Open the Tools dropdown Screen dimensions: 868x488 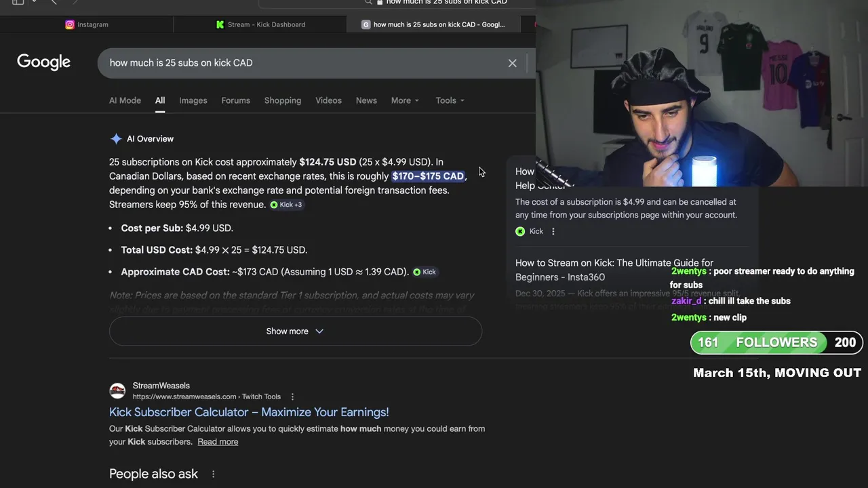(450, 100)
